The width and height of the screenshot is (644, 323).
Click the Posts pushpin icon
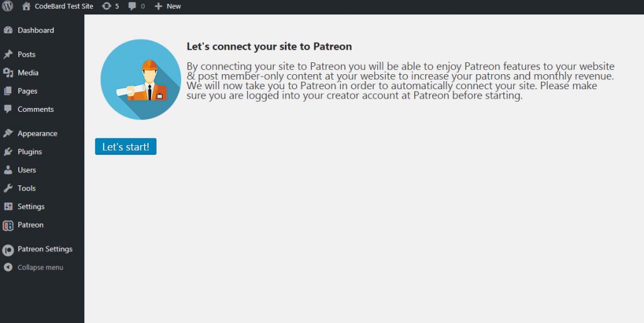(x=8, y=55)
